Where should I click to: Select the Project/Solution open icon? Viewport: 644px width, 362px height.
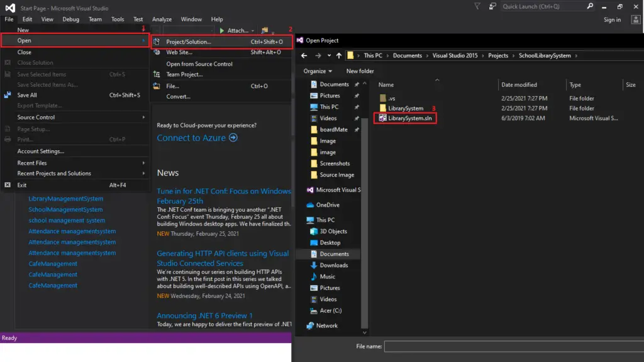[155, 41]
